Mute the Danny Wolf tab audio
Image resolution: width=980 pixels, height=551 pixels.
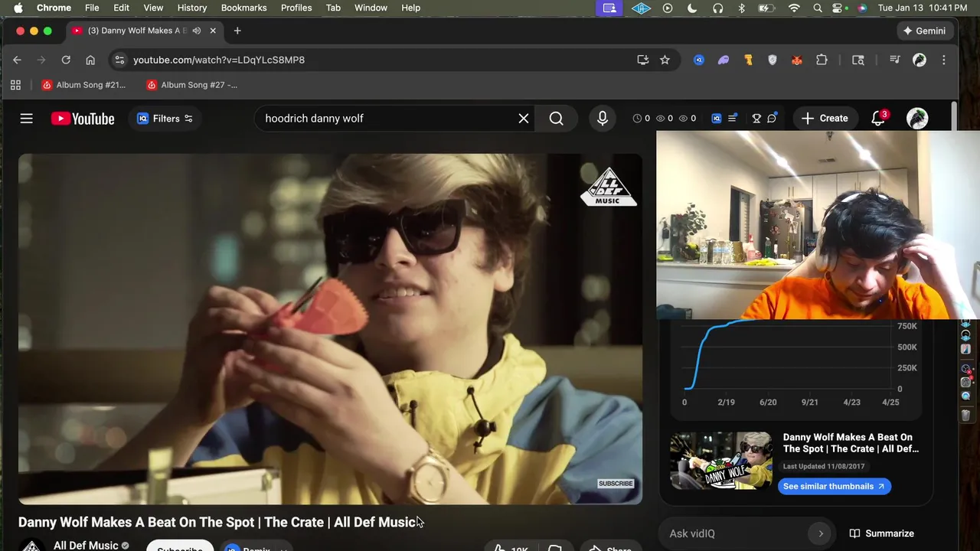click(197, 31)
